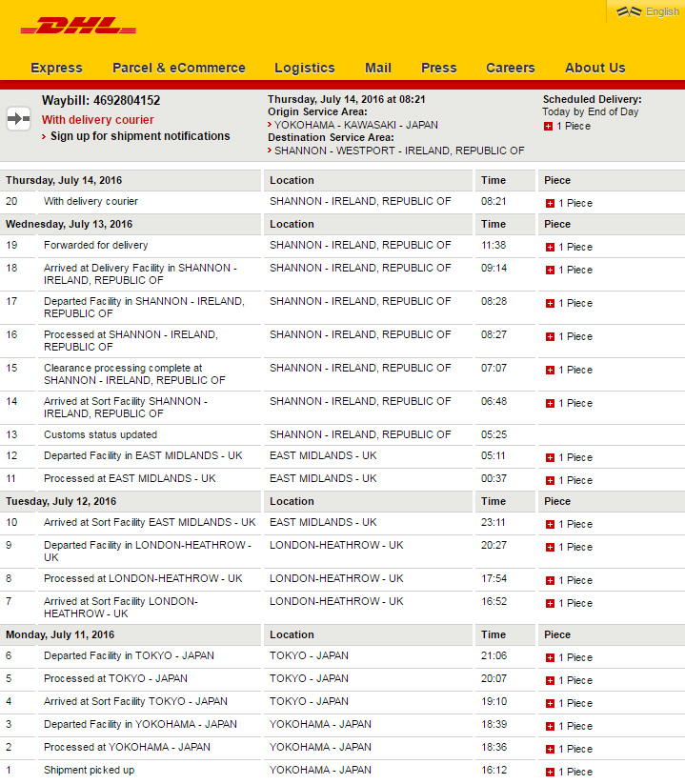Open the About Us menu
The image size is (685, 784).
tap(595, 68)
